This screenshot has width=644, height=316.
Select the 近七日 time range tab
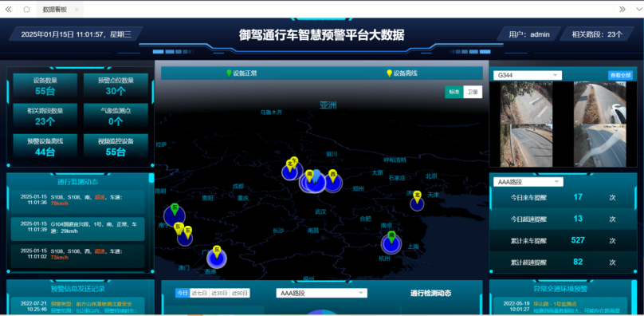tap(199, 293)
